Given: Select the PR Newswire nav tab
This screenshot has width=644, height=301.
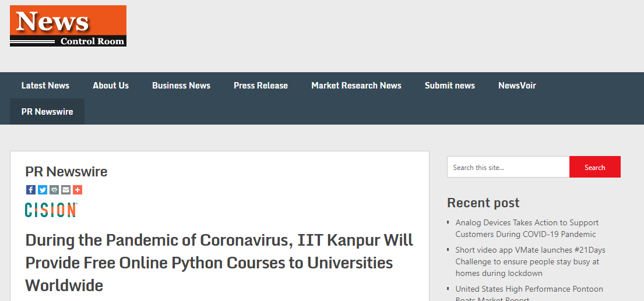Looking at the screenshot, I should point(47,112).
